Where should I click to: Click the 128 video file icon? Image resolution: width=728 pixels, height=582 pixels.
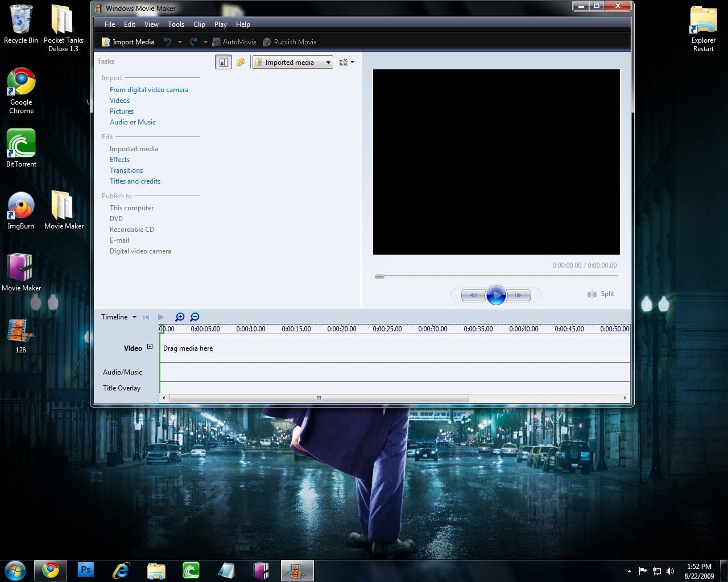[x=21, y=335]
